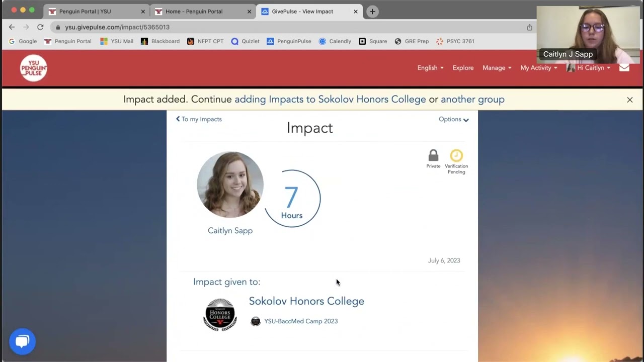
Task: Open the Google bookmark
Action: 23,41
